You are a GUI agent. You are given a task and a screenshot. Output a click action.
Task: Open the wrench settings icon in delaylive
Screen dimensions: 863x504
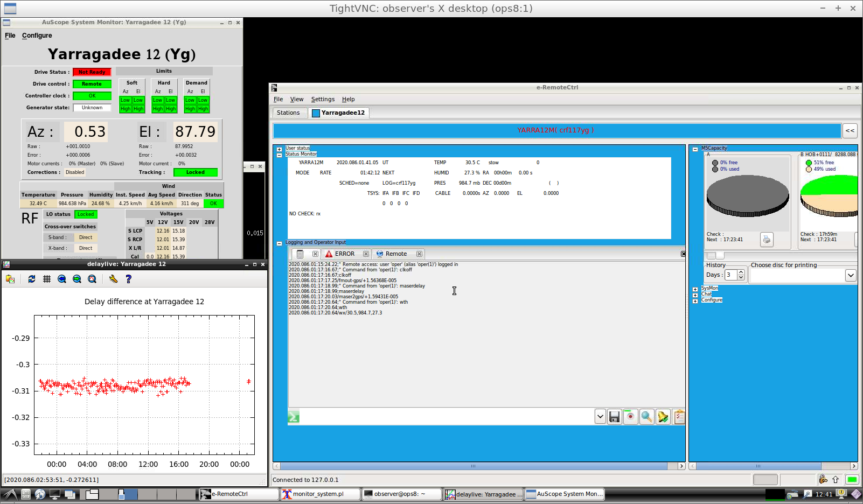coord(113,279)
